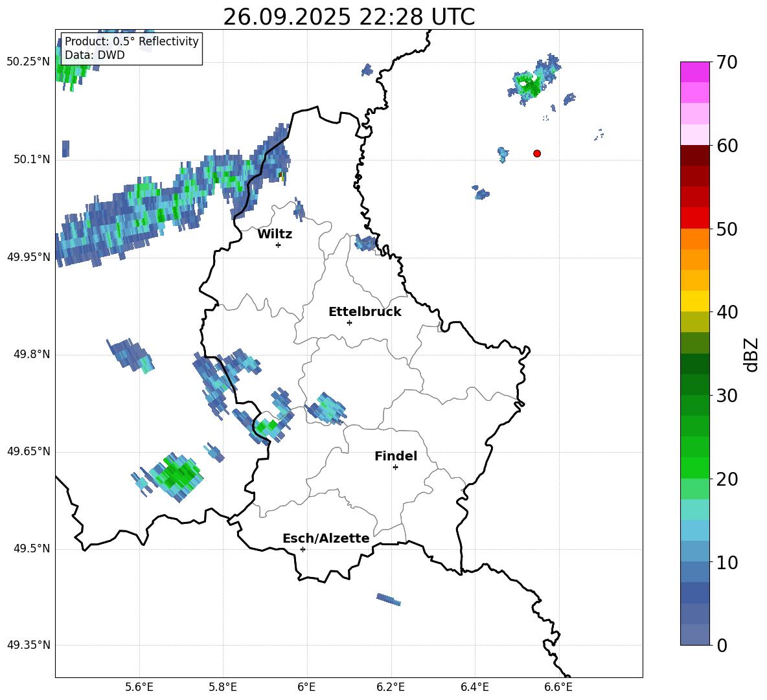767x700 pixels.
Task: Click the colorbar value 10
Action: [x=727, y=563]
